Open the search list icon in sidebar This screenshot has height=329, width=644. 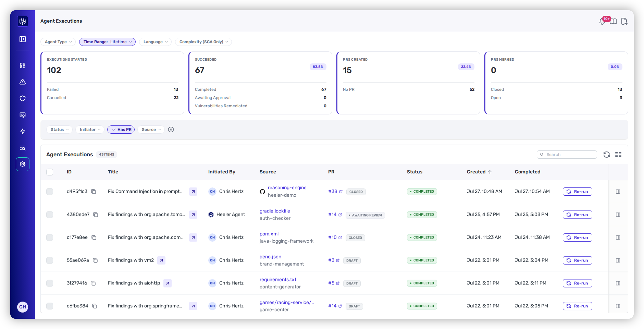tap(23, 148)
